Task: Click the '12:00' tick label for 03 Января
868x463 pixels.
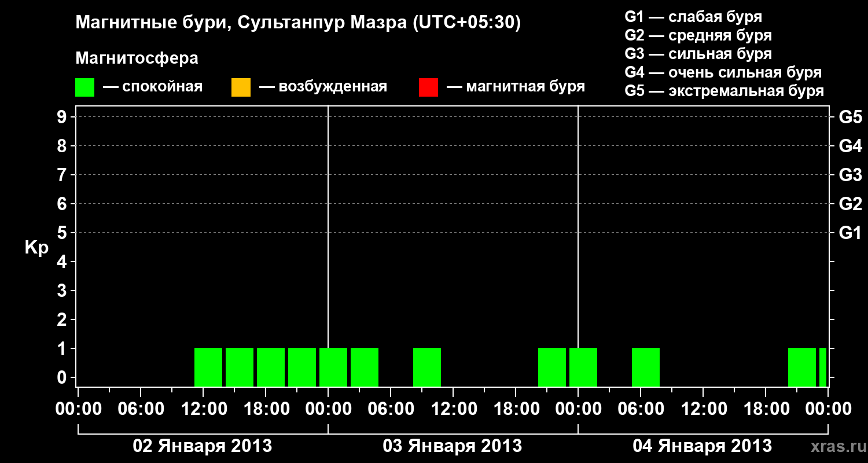Action: (453, 409)
